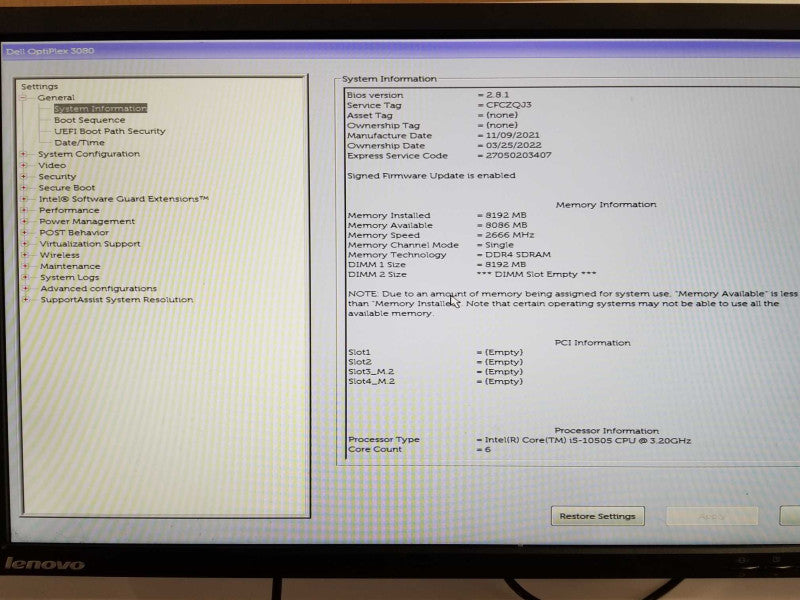Select SupportAssist System Resolution label
800x600 pixels.
coord(117,300)
